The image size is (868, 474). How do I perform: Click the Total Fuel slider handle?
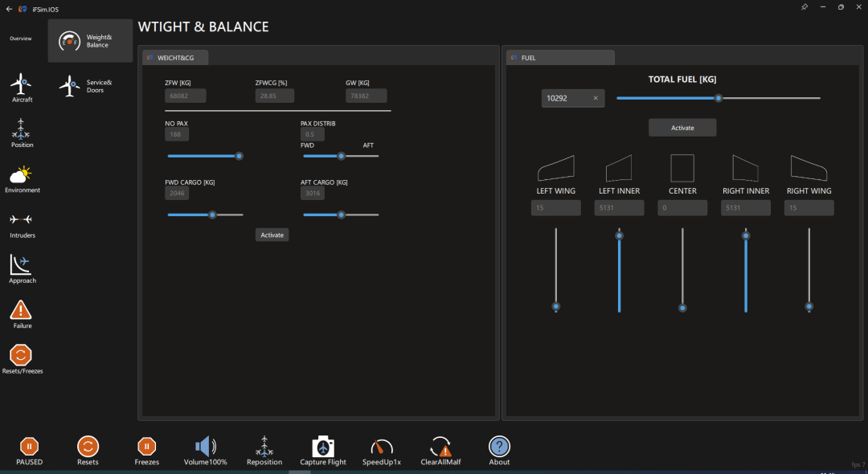(x=719, y=98)
